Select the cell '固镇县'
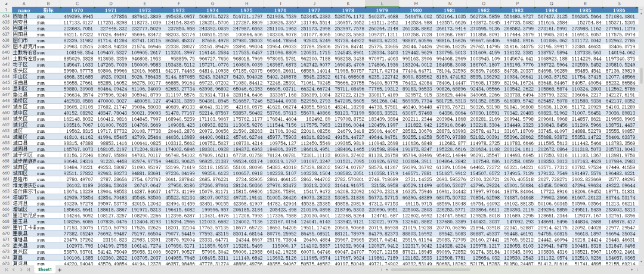 pyautogui.click(x=24, y=29)
